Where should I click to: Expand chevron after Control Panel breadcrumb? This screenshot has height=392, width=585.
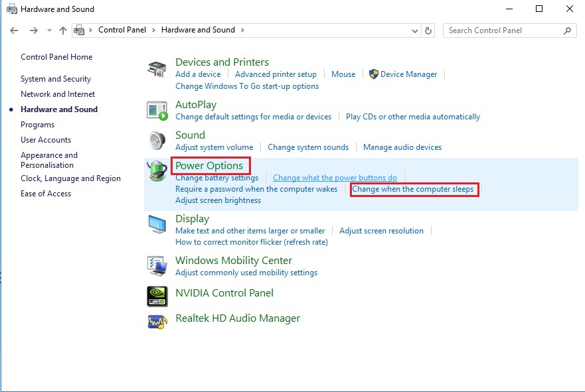153,31
